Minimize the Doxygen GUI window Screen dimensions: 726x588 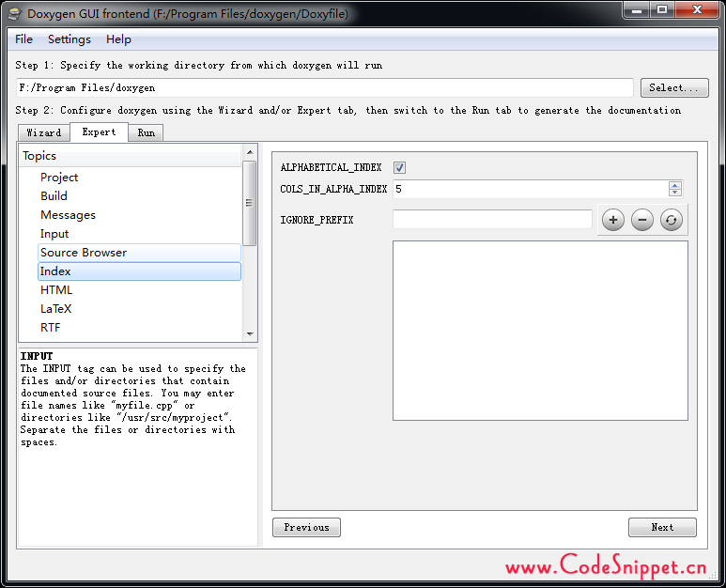[637, 10]
